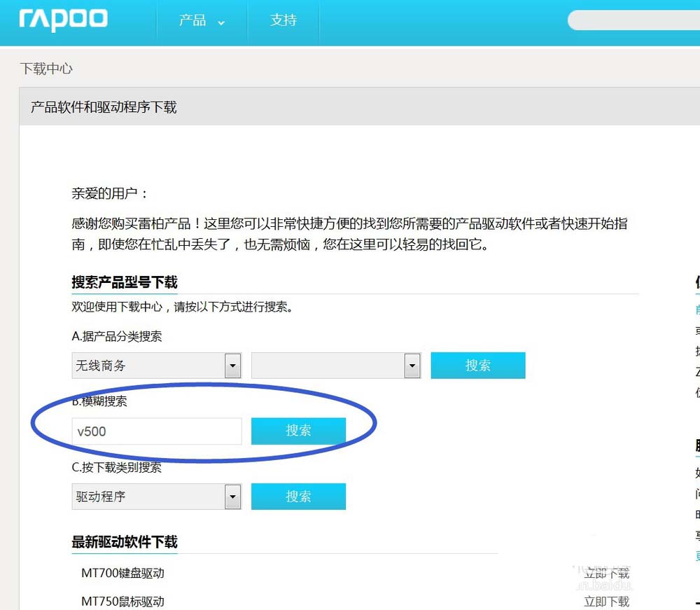Focus the v500 fuzzy search field
The height and width of the screenshot is (610, 700).
[157, 431]
